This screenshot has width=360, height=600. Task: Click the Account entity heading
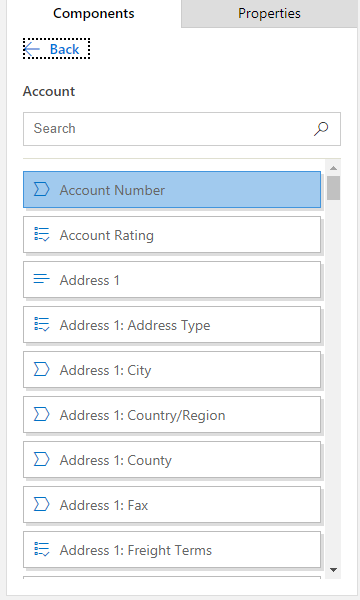point(49,91)
